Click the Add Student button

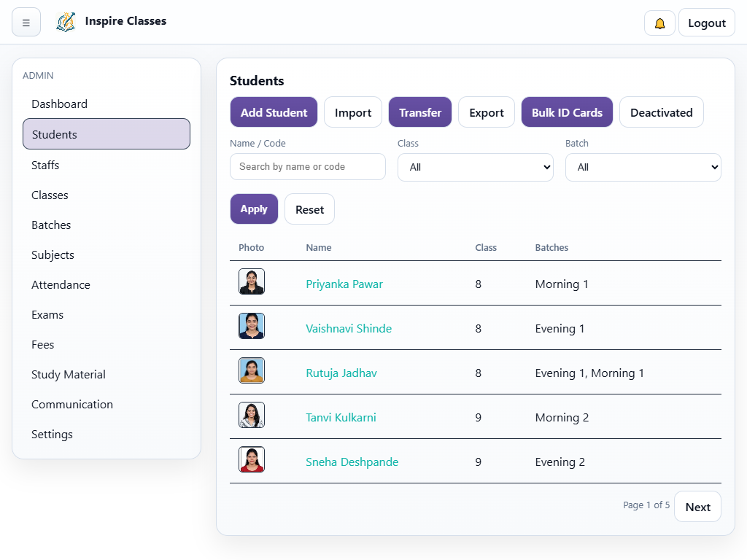pos(274,112)
